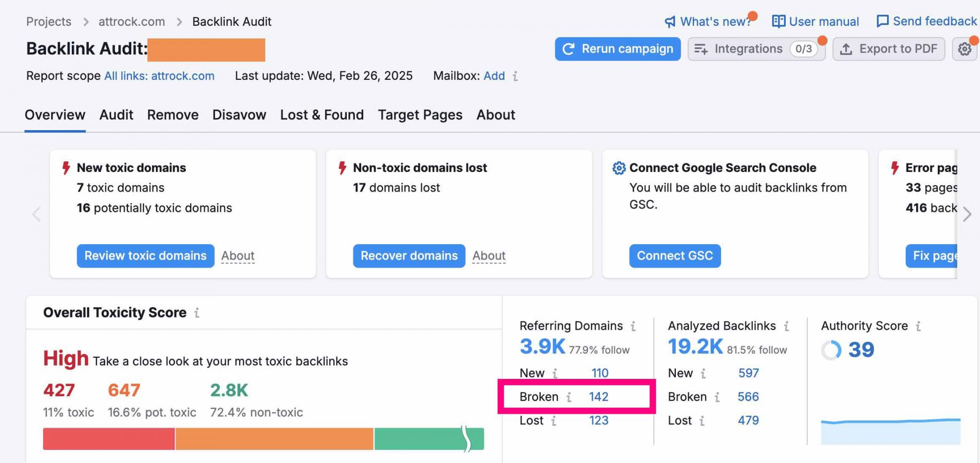The image size is (980, 463).
Task: Click Review toxic domains button
Action: (145, 256)
